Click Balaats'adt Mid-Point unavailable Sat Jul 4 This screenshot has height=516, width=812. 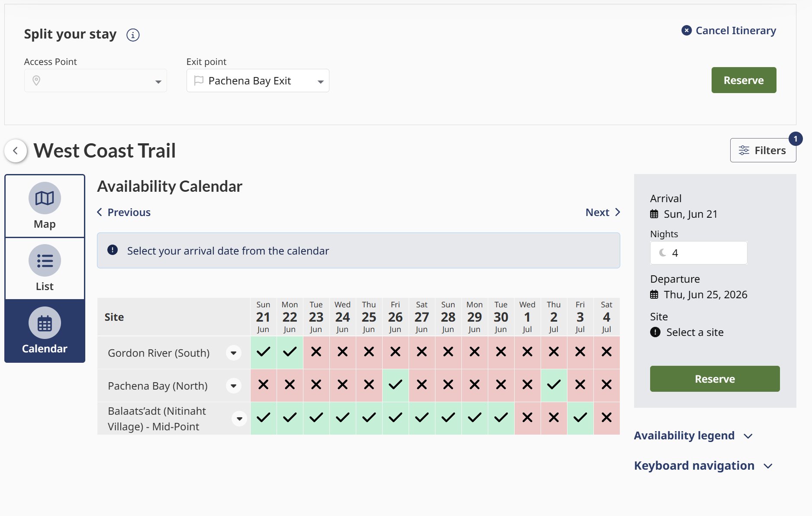pos(606,418)
